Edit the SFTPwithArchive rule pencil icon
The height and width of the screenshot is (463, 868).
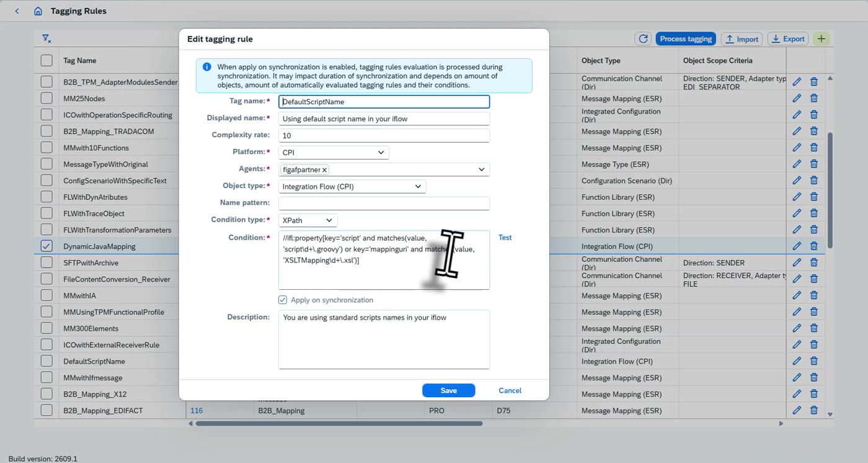point(797,263)
